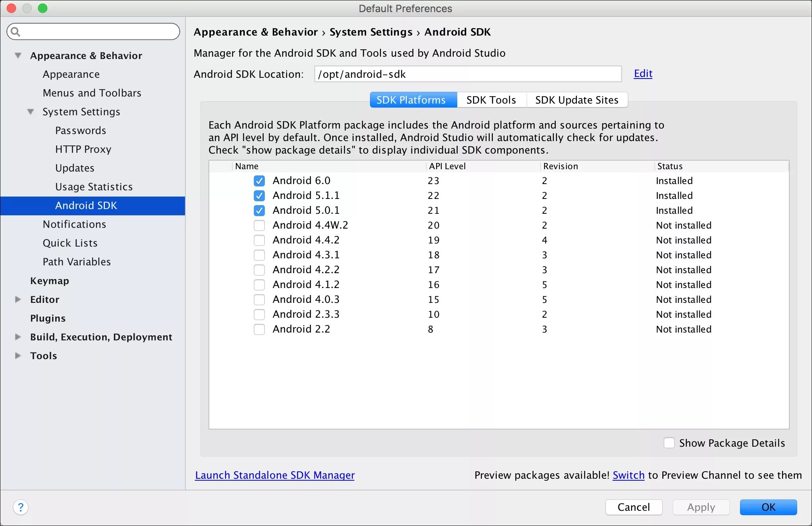This screenshot has height=526, width=812.
Task: Click the search magnifier icon
Action: 15,32
